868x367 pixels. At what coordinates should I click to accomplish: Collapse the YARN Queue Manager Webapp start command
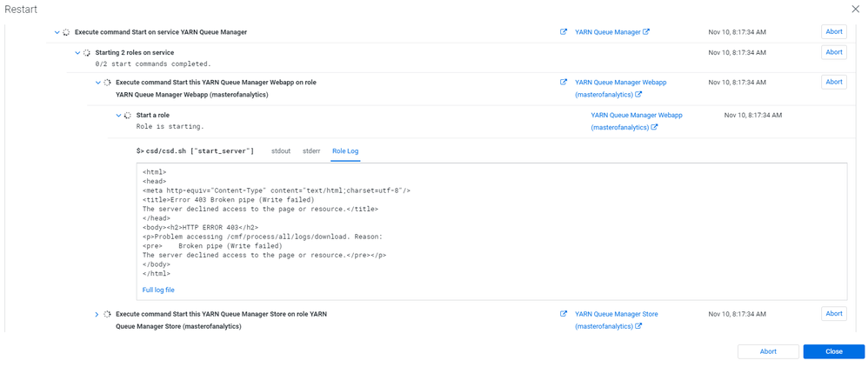pyautogui.click(x=98, y=82)
